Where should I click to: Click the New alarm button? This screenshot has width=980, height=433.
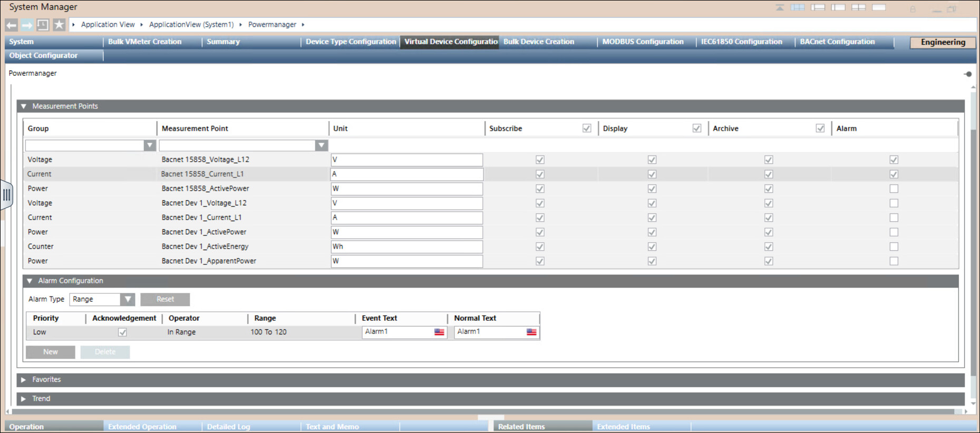point(51,352)
